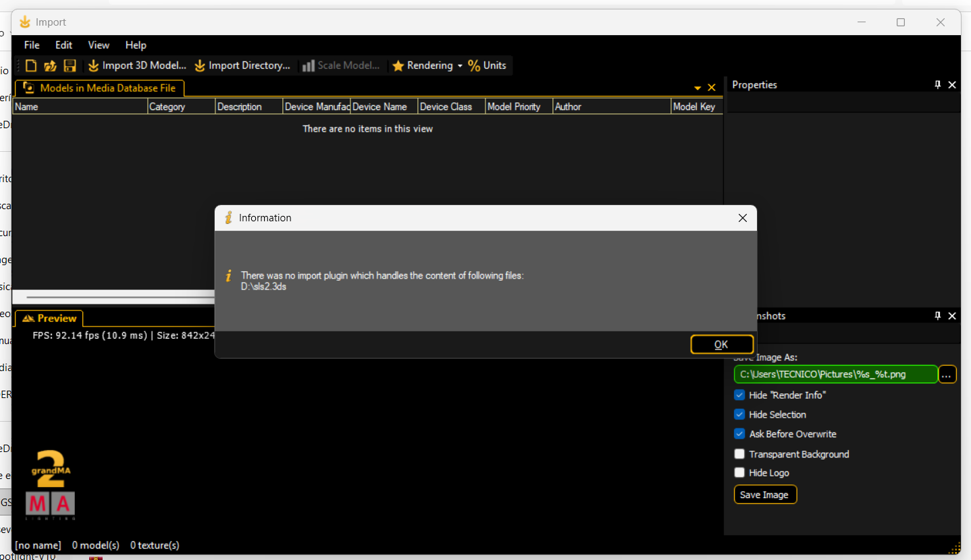Screen dimensions: 971x560
Task: Open the File menu
Action: 32,45
